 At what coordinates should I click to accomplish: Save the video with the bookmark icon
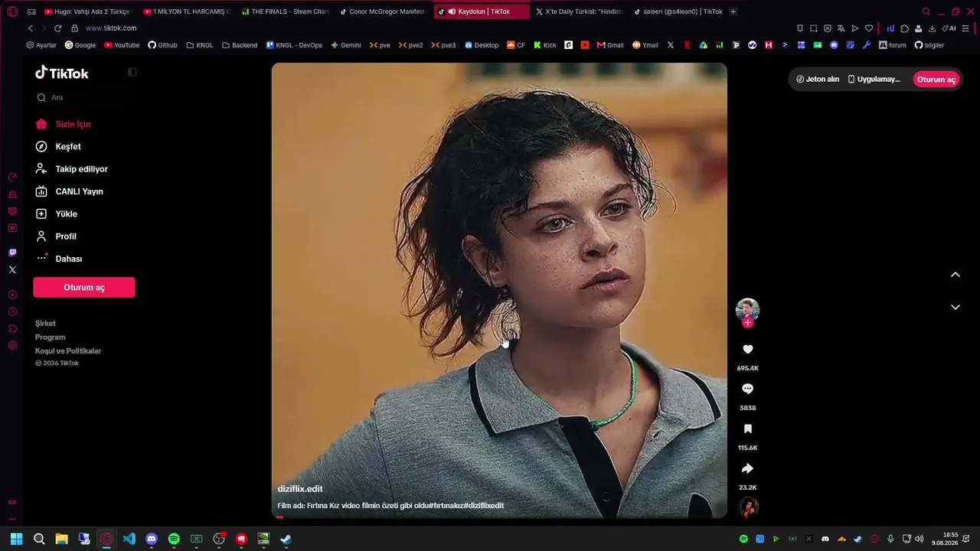pos(748,429)
